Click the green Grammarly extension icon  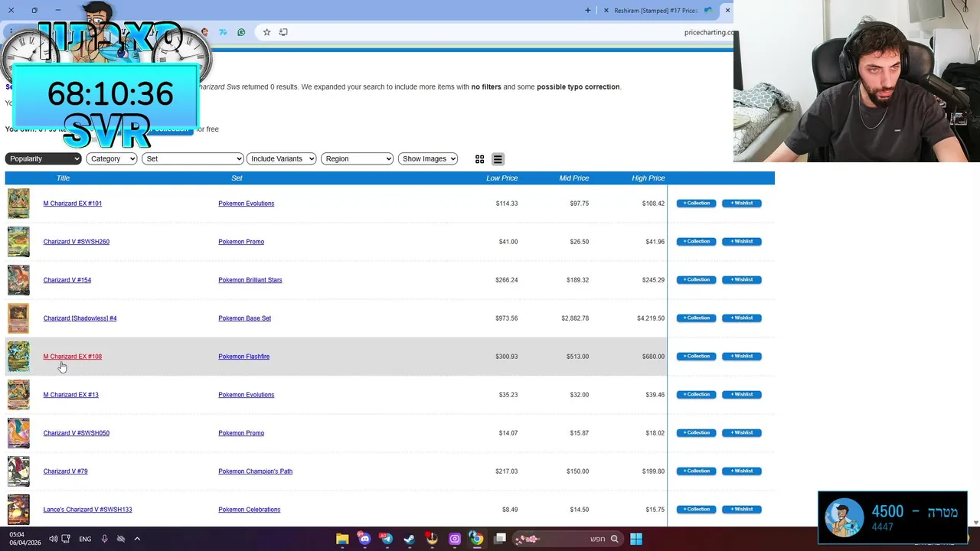tap(241, 32)
